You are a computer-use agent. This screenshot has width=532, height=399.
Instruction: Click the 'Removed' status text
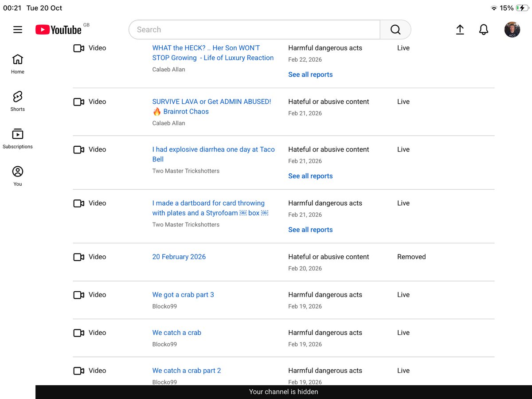pyautogui.click(x=411, y=257)
